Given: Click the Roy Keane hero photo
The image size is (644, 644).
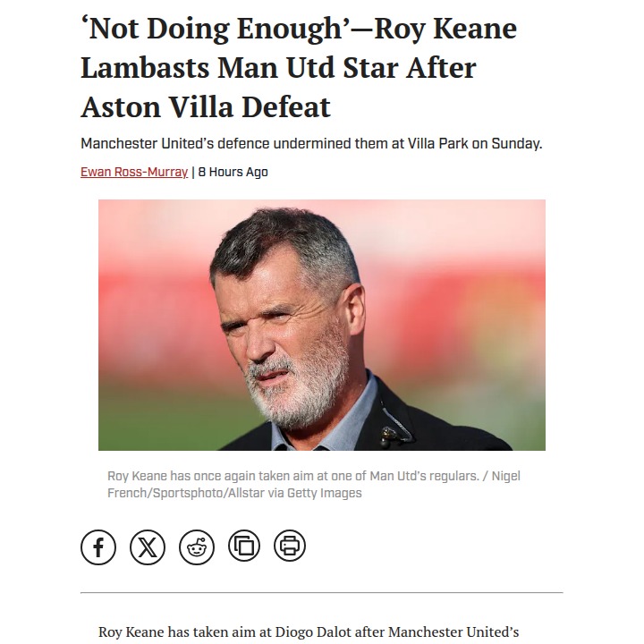Looking at the screenshot, I should click(x=321, y=325).
